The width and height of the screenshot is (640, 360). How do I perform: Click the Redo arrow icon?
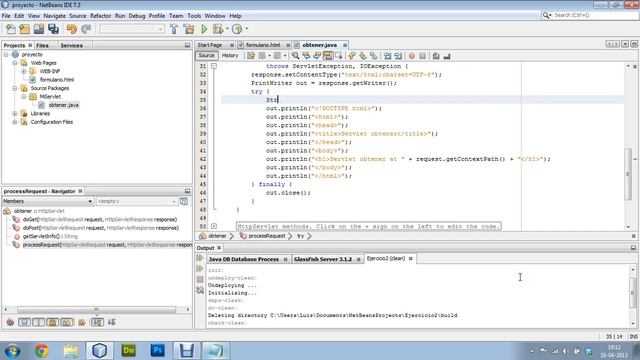86,29
